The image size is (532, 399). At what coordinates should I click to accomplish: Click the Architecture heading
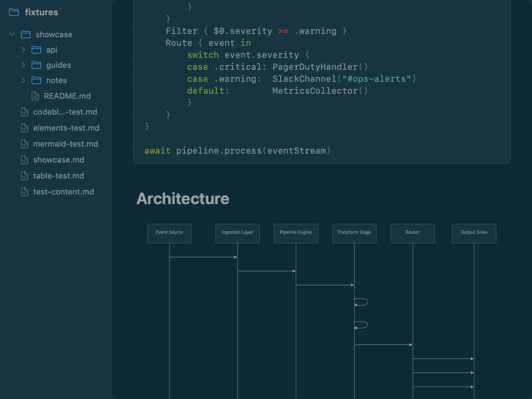[183, 199]
